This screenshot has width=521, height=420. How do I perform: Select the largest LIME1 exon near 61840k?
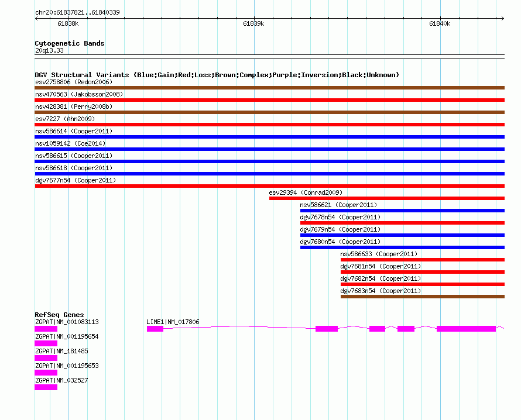tap(466, 329)
